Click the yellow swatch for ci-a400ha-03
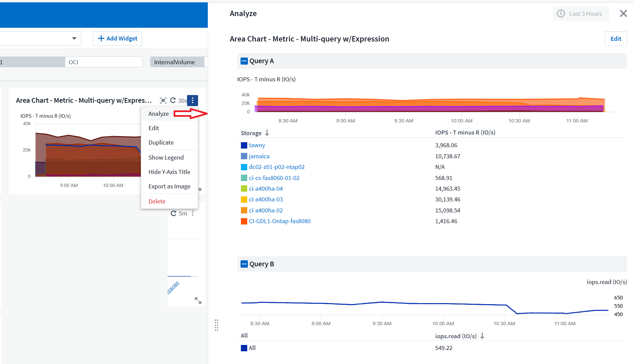Viewport: 633px width, 364px height. (244, 199)
